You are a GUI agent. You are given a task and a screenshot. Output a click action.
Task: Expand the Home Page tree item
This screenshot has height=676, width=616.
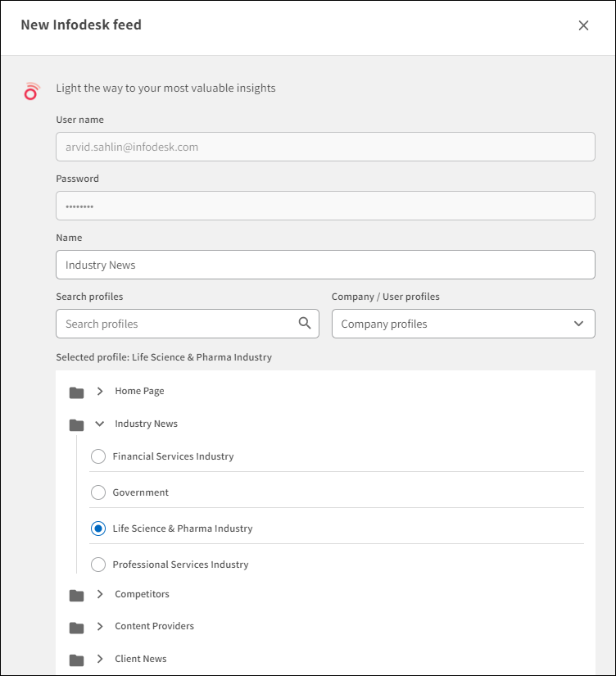pos(100,391)
